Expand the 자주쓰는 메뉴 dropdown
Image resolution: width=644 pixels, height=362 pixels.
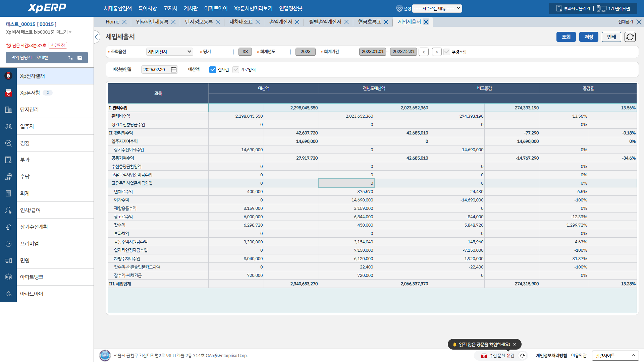click(x=437, y=8)
